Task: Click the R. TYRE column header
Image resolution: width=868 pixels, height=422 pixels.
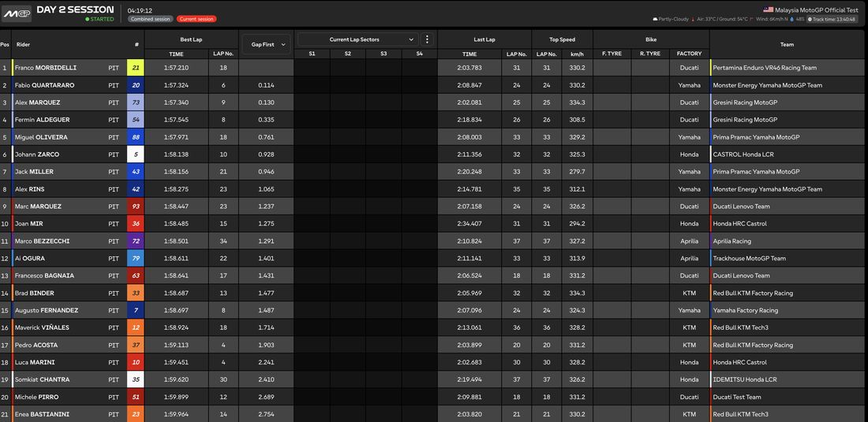Action: (650, 54)
